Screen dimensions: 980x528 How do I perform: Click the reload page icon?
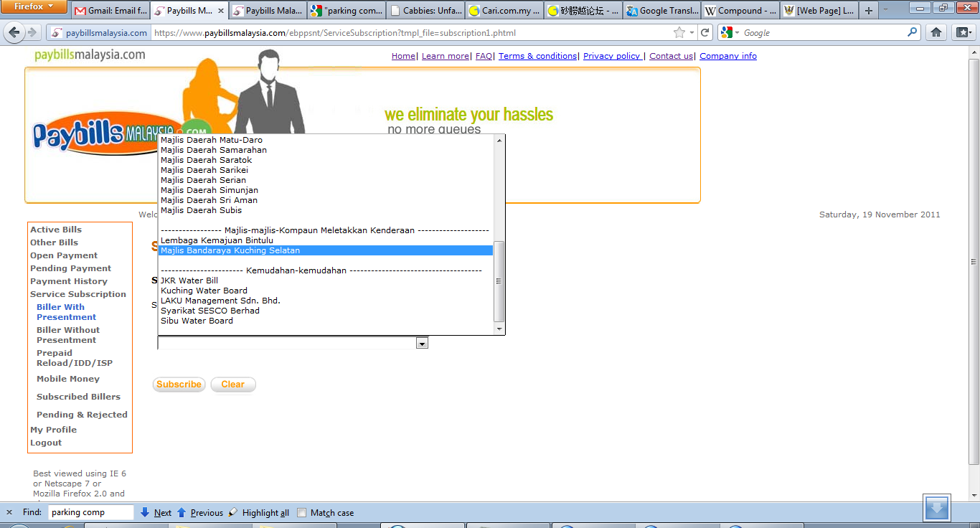point(705,32)
